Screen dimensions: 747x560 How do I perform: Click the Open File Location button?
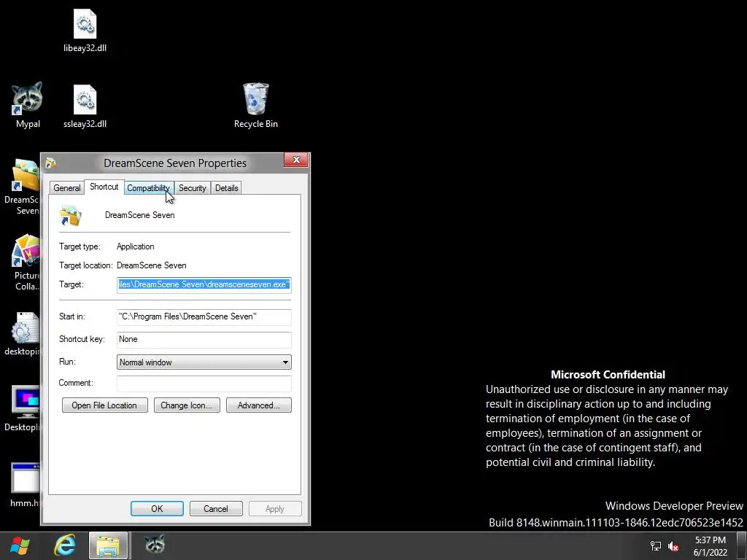(105, 405)
